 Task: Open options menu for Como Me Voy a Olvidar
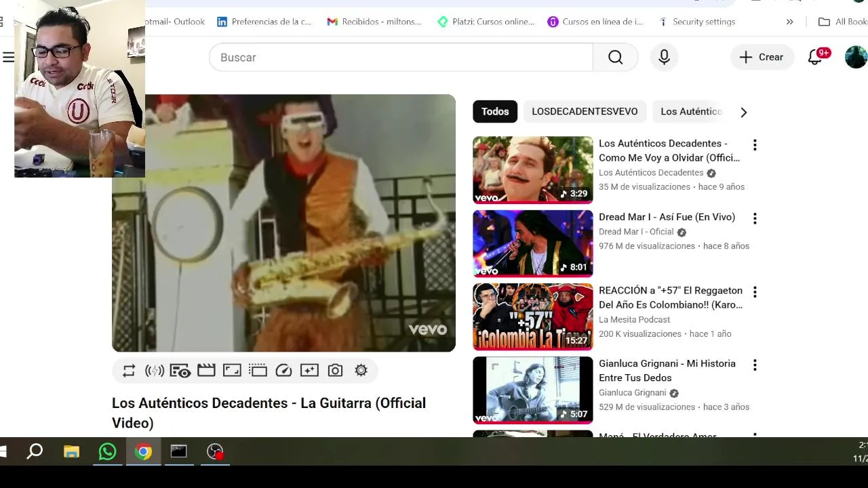tap(755, 145)
